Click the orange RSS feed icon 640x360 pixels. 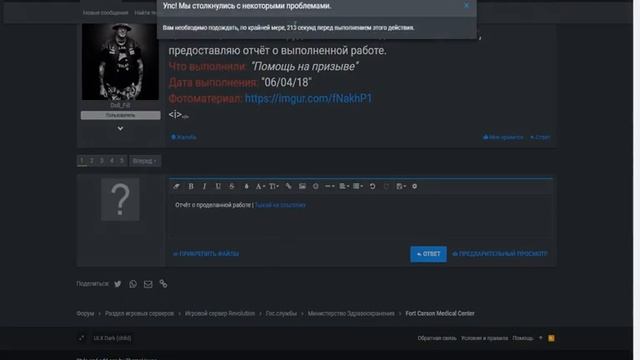tap(551, 338)
